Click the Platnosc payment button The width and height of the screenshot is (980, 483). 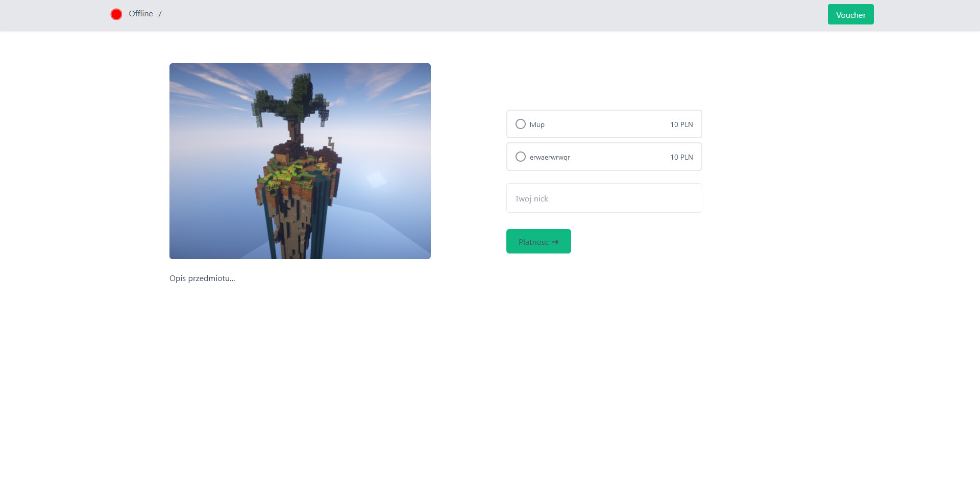pyautogui.click(x=538, y=241)
